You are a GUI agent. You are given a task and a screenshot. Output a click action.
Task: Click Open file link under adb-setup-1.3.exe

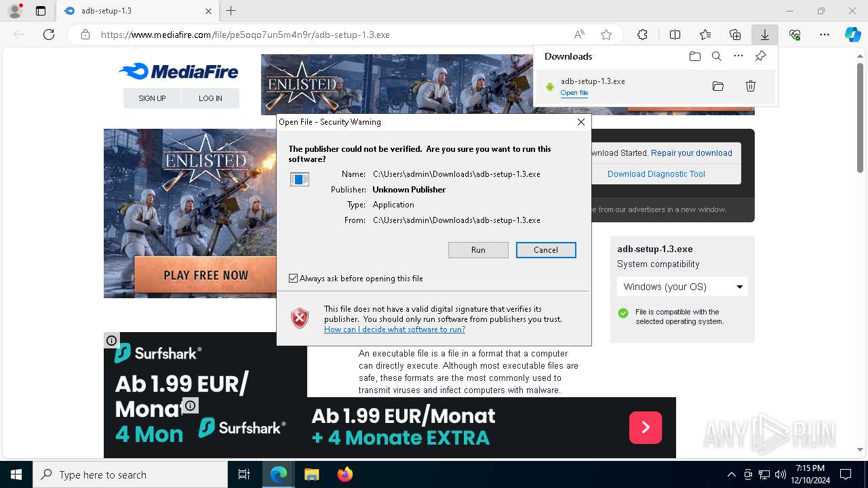pyautogui.click(x=574, y=93)
